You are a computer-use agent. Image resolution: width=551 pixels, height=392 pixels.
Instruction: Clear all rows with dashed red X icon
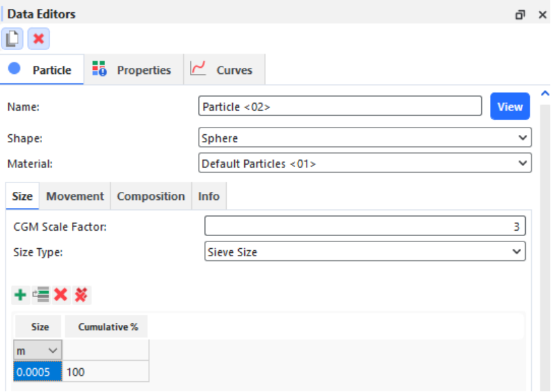pyautogui.click(x=81, y=295)
